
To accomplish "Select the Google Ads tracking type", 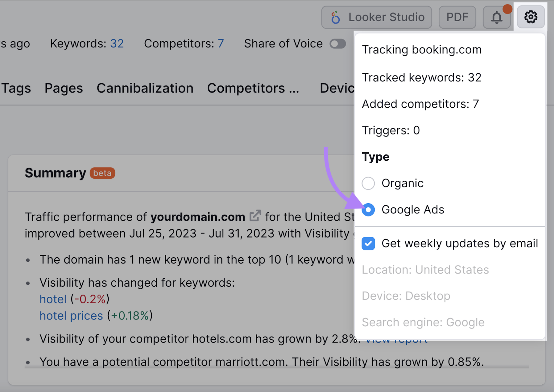I will click(x=368, y=210).
